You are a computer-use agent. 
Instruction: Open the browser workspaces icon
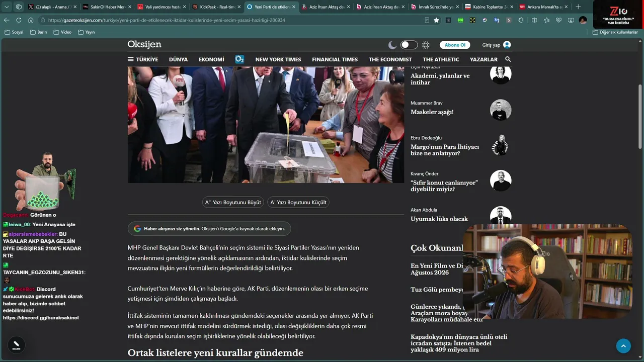click(19, 7)
